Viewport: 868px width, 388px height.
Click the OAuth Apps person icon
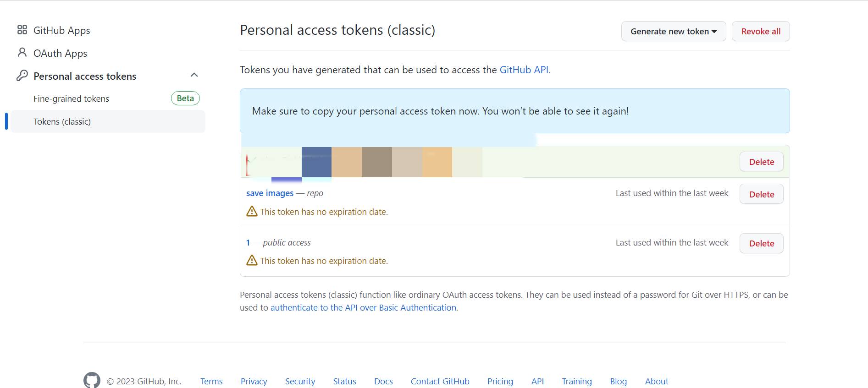tap(22, 53)
